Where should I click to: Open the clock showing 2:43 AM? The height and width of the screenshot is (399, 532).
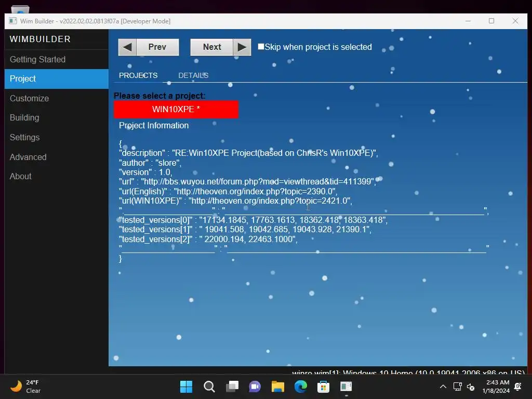496,387
